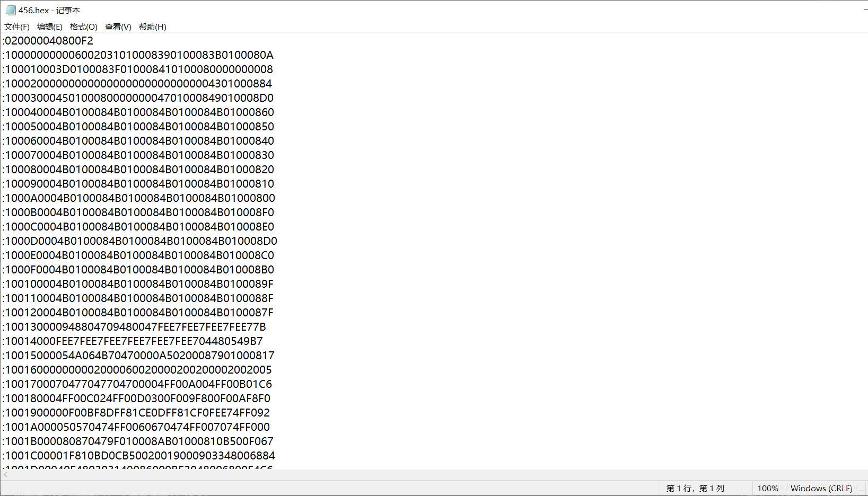Click the line starting with :10011000
Viewport: 868px width, 496px height.
click(x=138, y=298)
